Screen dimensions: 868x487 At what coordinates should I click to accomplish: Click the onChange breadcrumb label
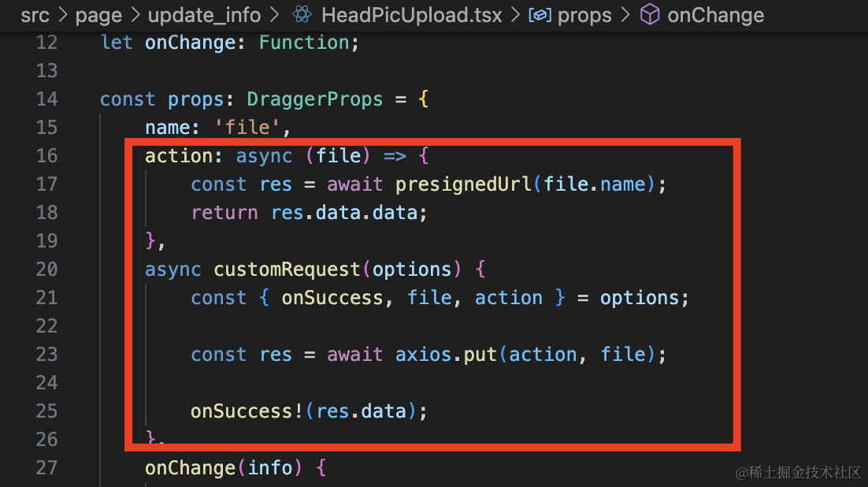pos(715,15)
